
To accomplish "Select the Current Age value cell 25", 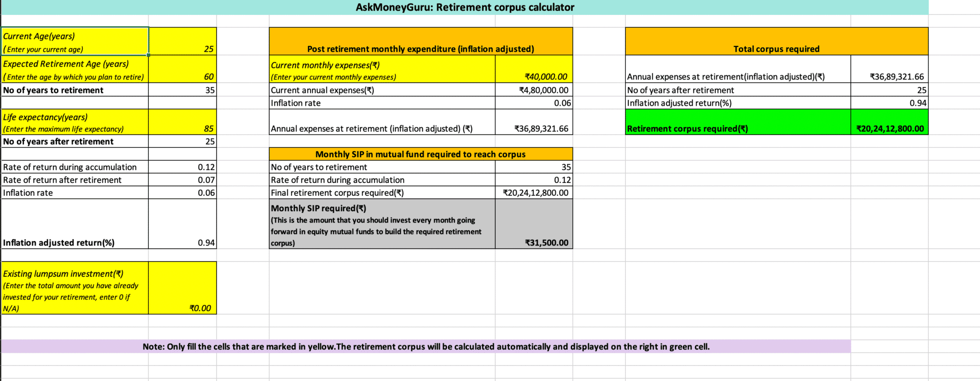I will pos(182,41).
